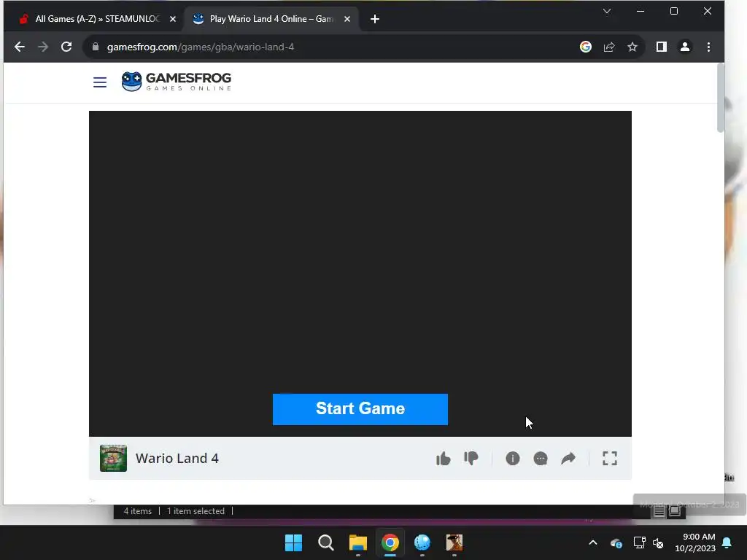This screenshot has width=747, height=560.
Task: Open the comments bubble icon
Action: tap(541, 458)
